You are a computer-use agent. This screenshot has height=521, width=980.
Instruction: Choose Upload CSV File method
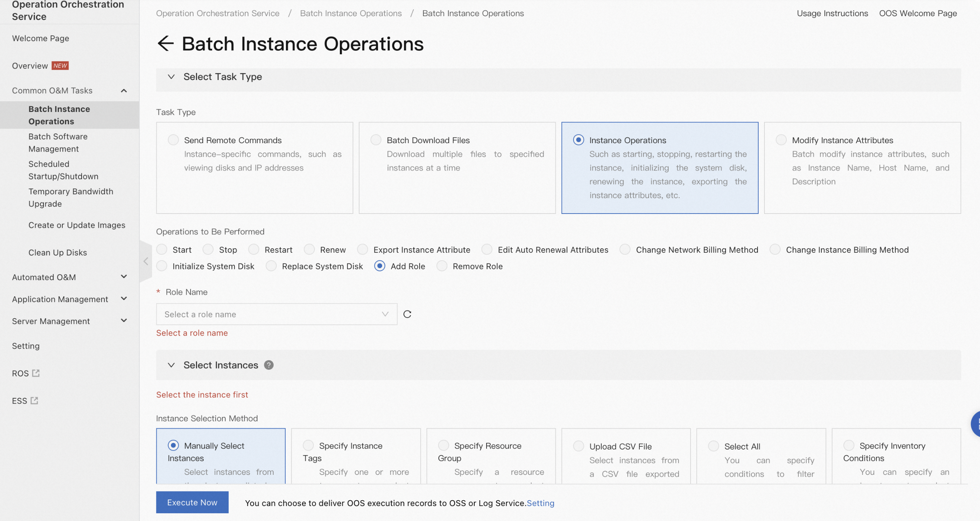(579, 446)
